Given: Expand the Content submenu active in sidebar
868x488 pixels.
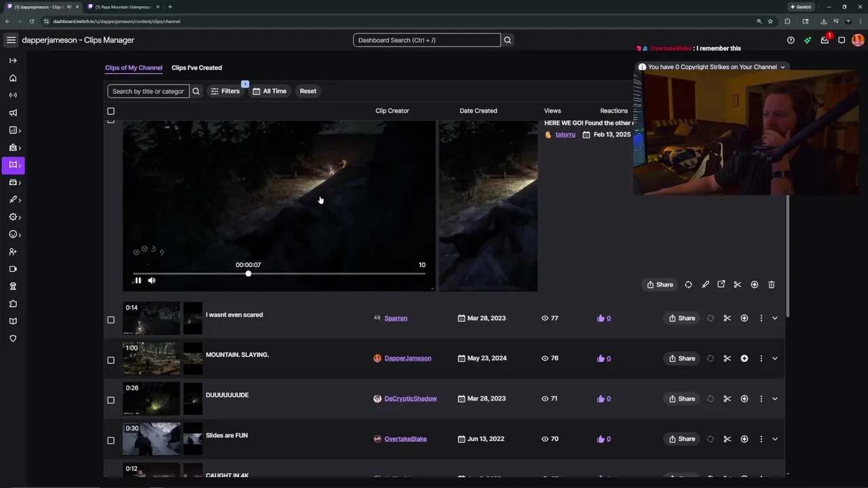Looking at the screenshot, I should 13,165.
